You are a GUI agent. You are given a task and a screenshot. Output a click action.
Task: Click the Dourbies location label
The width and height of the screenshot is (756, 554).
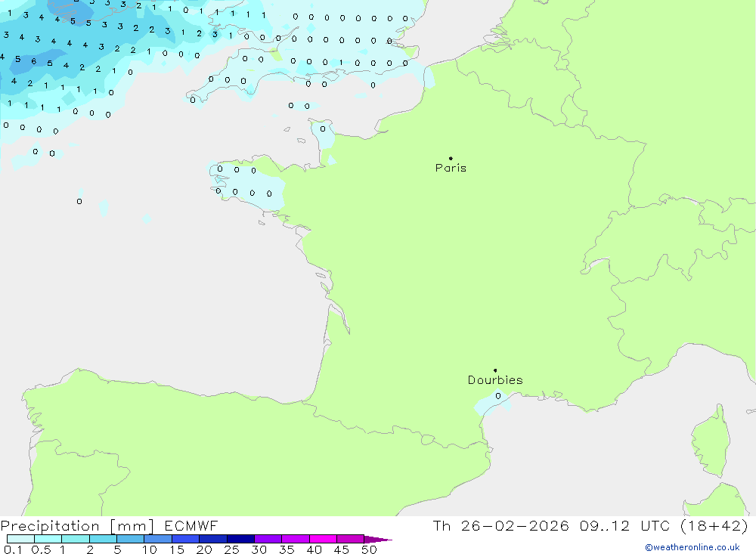coord(495,380)
